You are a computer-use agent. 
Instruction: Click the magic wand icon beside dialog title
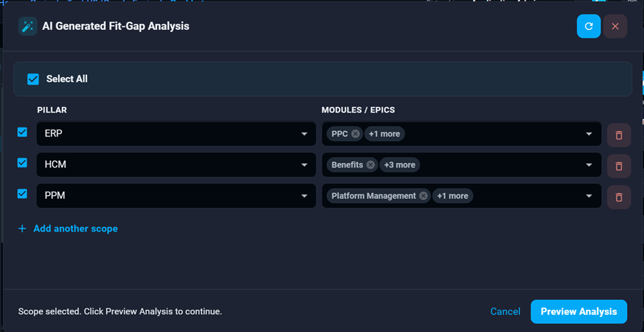(x=28, y=26)
